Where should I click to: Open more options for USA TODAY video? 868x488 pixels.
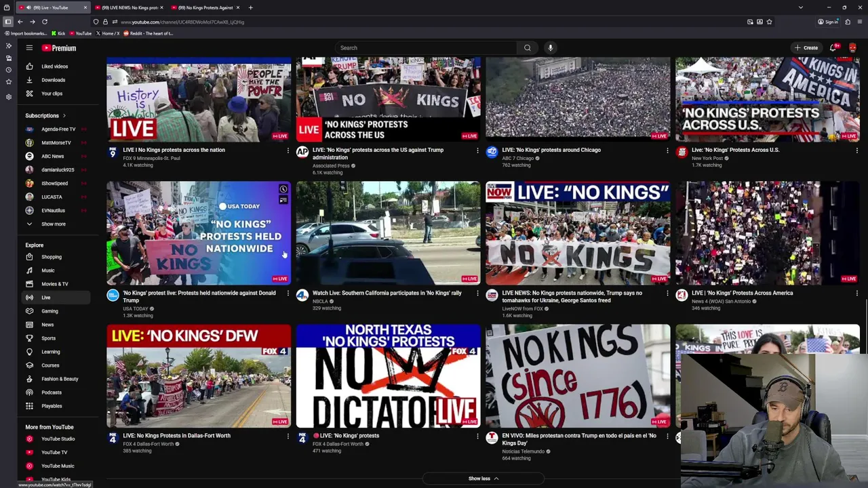[288, 293]
